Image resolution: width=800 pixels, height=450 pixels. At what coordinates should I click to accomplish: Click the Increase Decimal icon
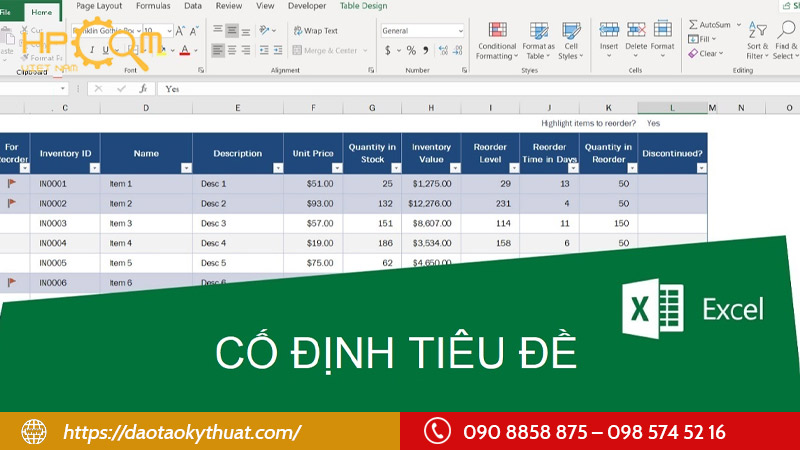point(443,50)
